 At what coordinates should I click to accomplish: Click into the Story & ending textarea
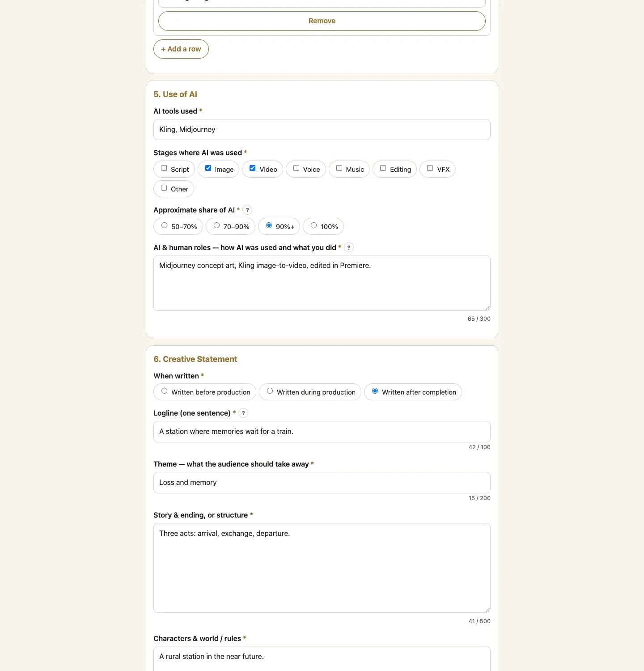coord(322,568)
